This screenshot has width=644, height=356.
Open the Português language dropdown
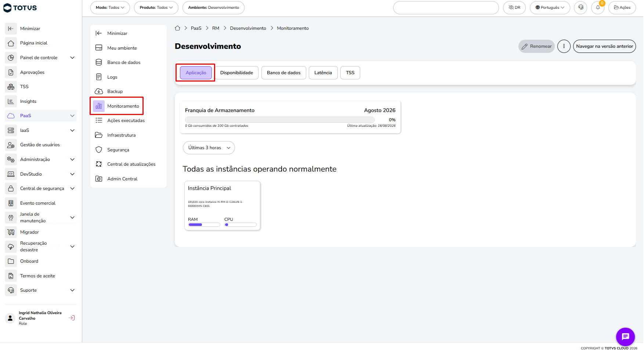[550, 8]
